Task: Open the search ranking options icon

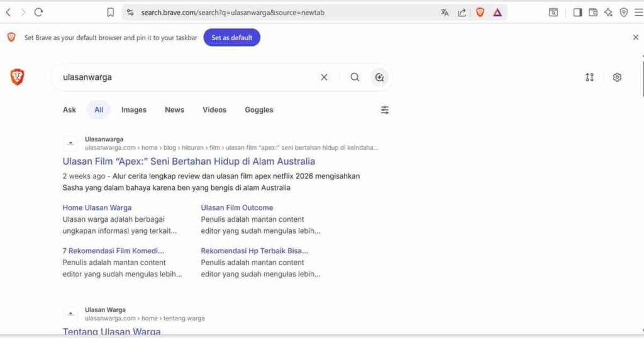Action: tap(590, 77)
